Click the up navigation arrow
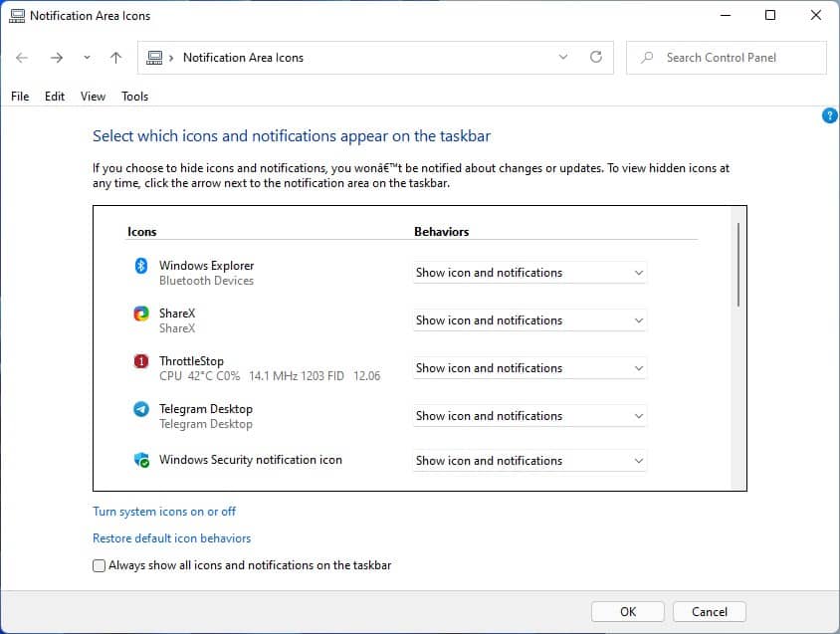 coord(115,58)
